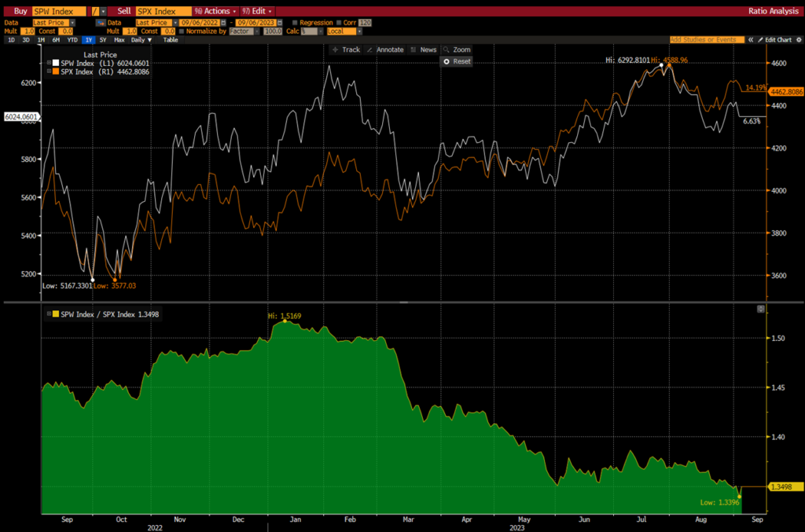Screen dimensions: 805x532
Task: Enable the Regression checkbox
Action: tap(294, 23)
